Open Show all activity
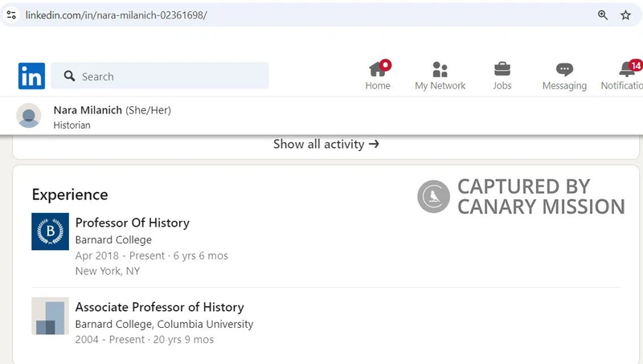The width and height of the screenshot is (643, 364). click(326, 145)
